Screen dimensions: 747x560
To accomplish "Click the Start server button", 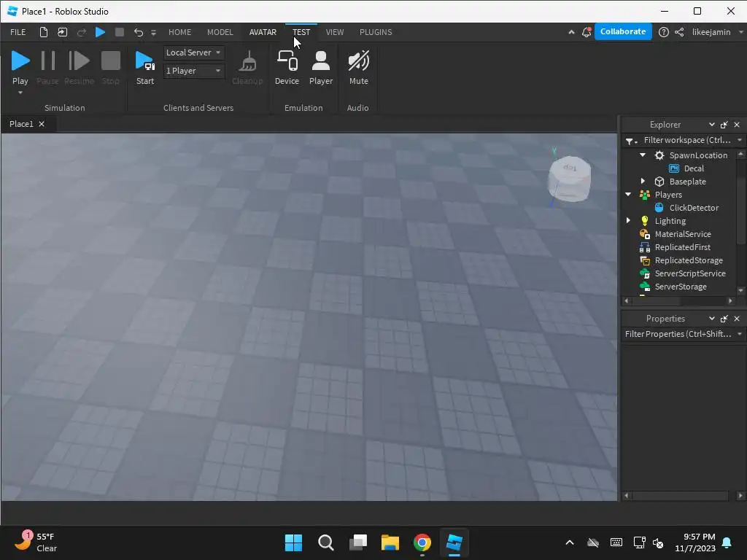I will click(145, 68).
